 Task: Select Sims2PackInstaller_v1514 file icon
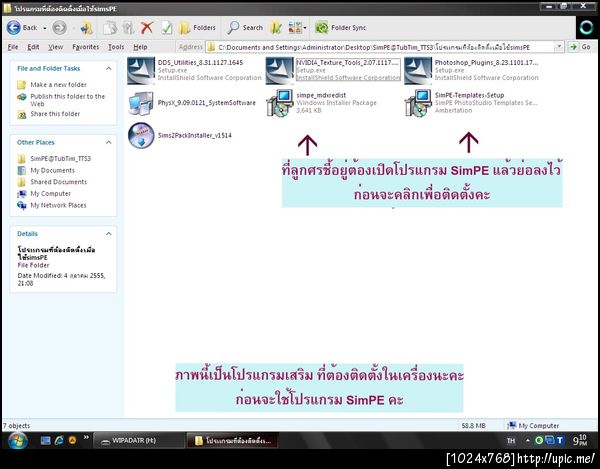(141, 135)
